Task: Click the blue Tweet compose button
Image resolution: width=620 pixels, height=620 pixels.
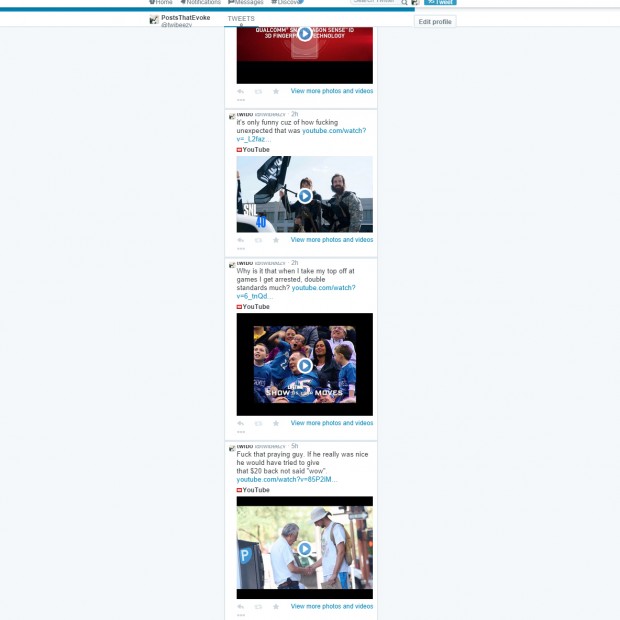Action: coord(440,2)
